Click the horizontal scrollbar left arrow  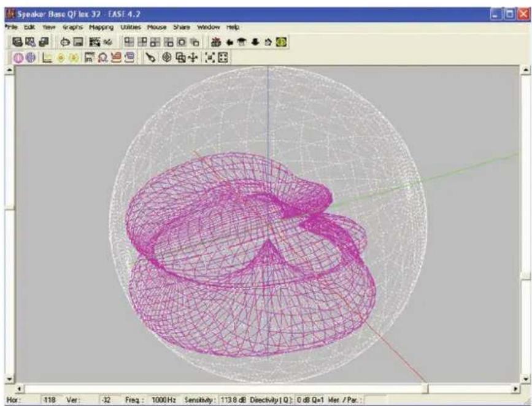click(20, 389)
